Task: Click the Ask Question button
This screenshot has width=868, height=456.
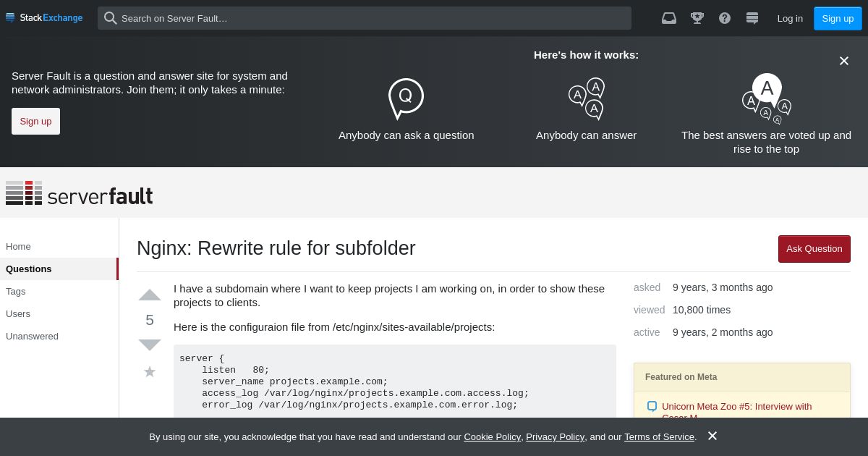Action: 814,248
